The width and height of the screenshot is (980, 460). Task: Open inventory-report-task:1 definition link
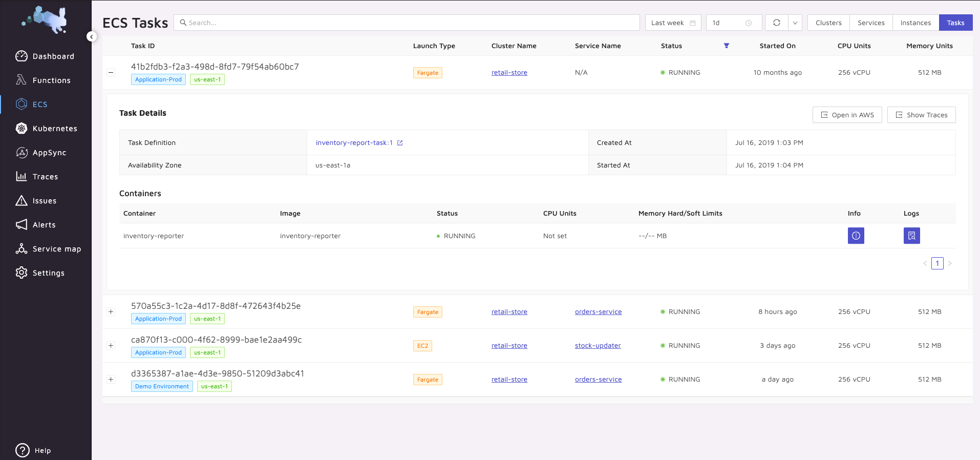pos(354,143)
